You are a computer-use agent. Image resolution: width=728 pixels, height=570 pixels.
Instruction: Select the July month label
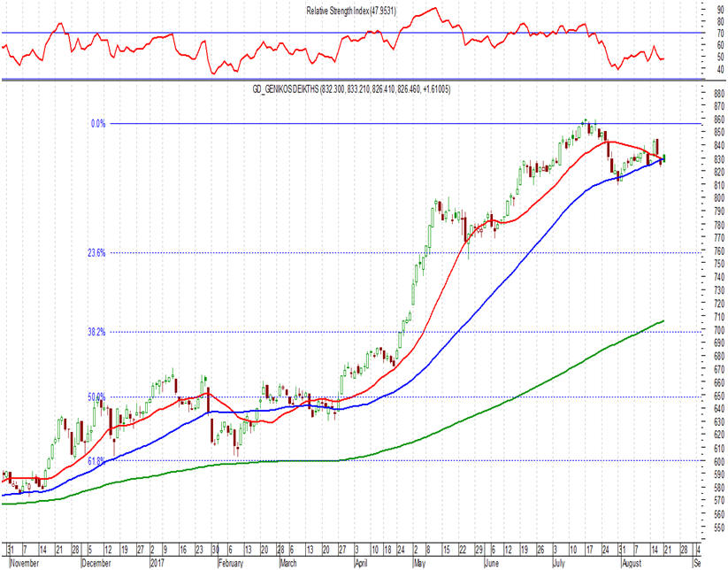click(558, 563)
